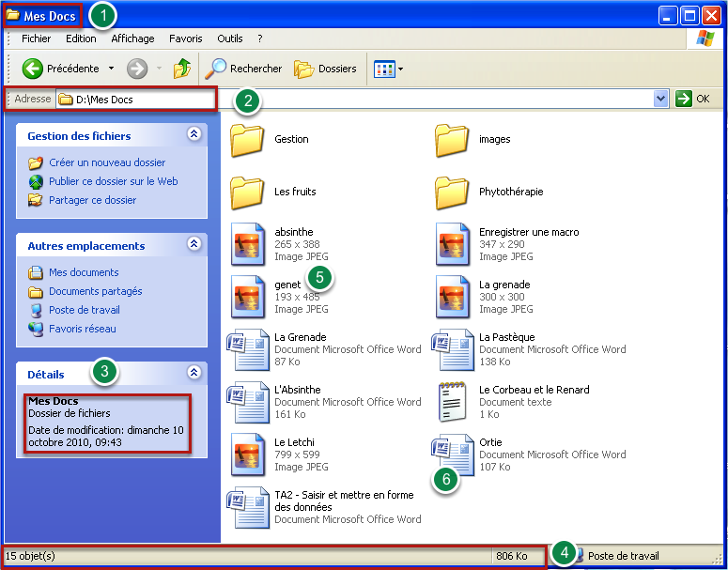The image size is (728, 570).
Task: Select the absinthe JPEG file icon
Action: click(x=248, y=244)
